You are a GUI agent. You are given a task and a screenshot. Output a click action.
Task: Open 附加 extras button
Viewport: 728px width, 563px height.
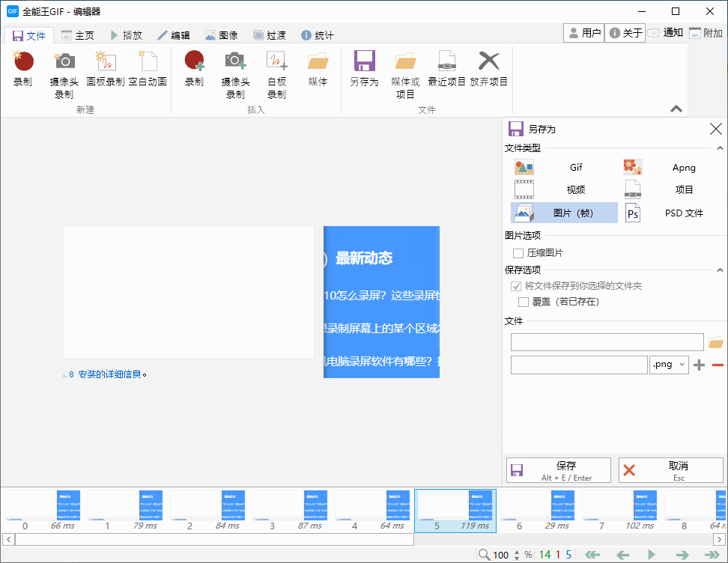click(x=706, y=33)
